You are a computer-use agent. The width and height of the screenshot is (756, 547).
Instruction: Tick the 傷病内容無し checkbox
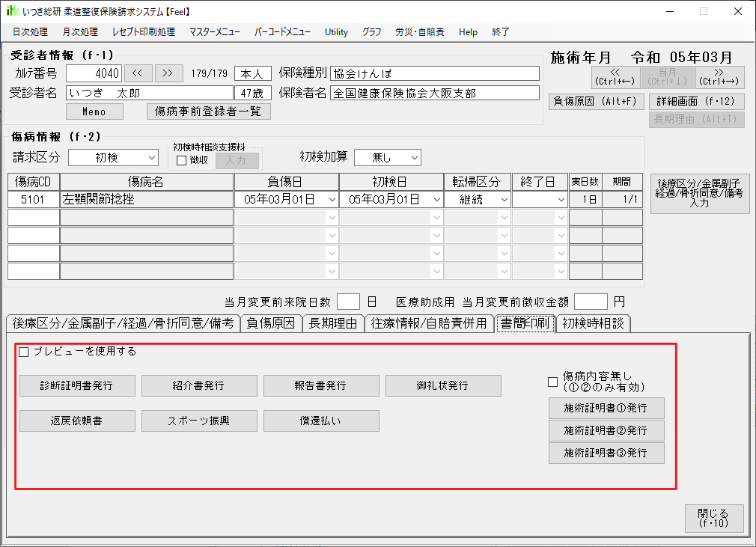[x=553, y=382]
